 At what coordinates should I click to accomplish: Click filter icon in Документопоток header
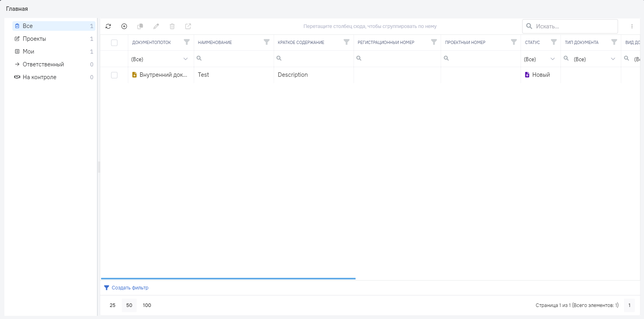[187, 42]
